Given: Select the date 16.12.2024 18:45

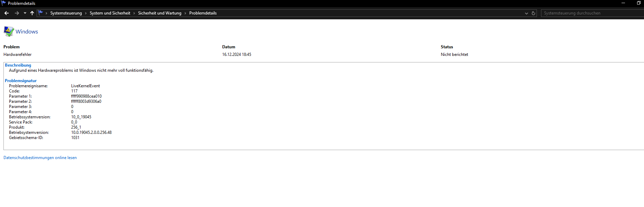Looking at the screenshot, I should [237, 55].
